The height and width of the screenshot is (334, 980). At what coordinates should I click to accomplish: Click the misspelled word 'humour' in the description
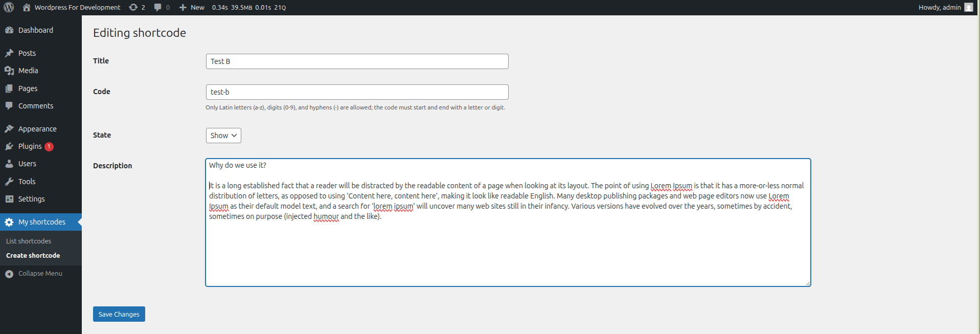(326, 216)
